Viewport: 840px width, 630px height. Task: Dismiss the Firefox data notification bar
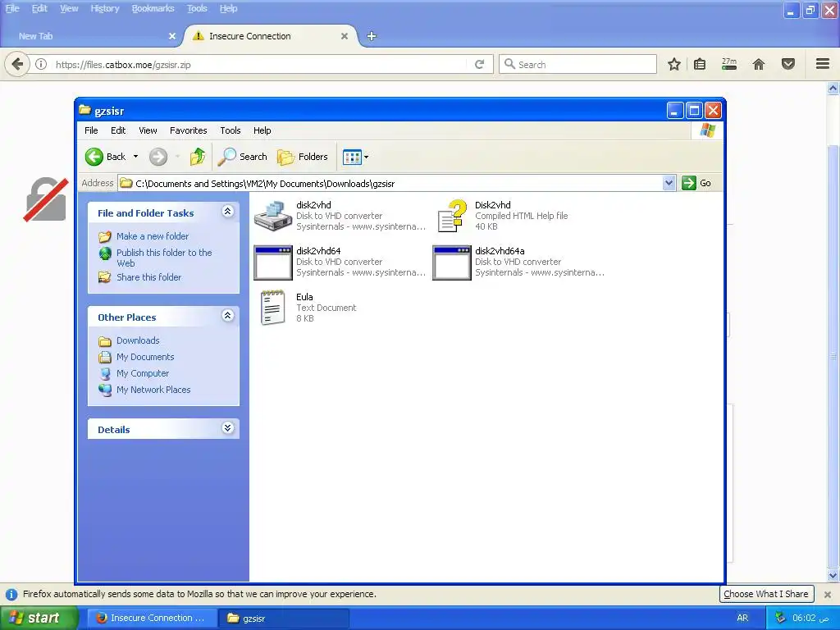click(x=827, y=594)
